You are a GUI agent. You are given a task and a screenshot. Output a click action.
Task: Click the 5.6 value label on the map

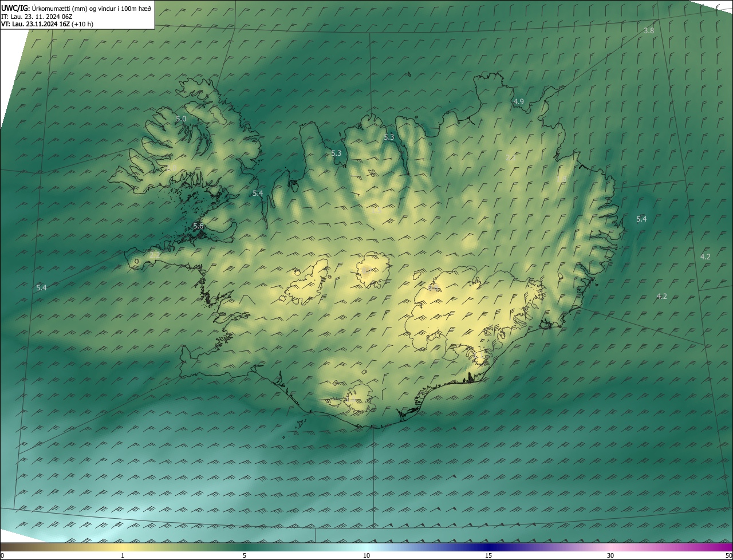pos(198,226)
